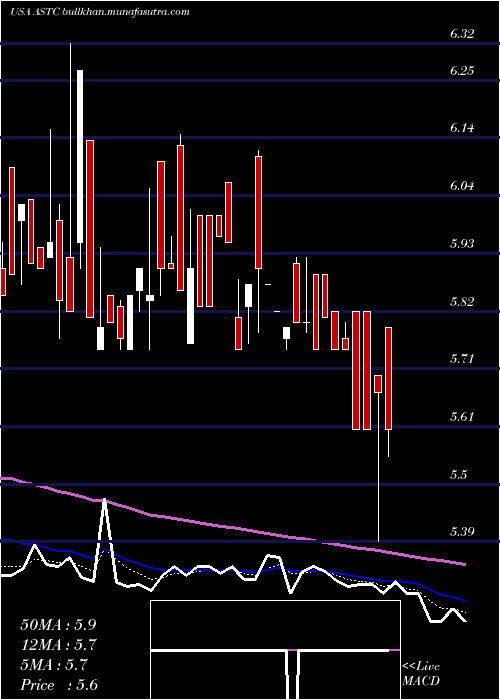Image resolution: width=500 pixels, height=700 pixels.
Task: Click the Price : 5.6 readout
Action: [x=59, y=685]
